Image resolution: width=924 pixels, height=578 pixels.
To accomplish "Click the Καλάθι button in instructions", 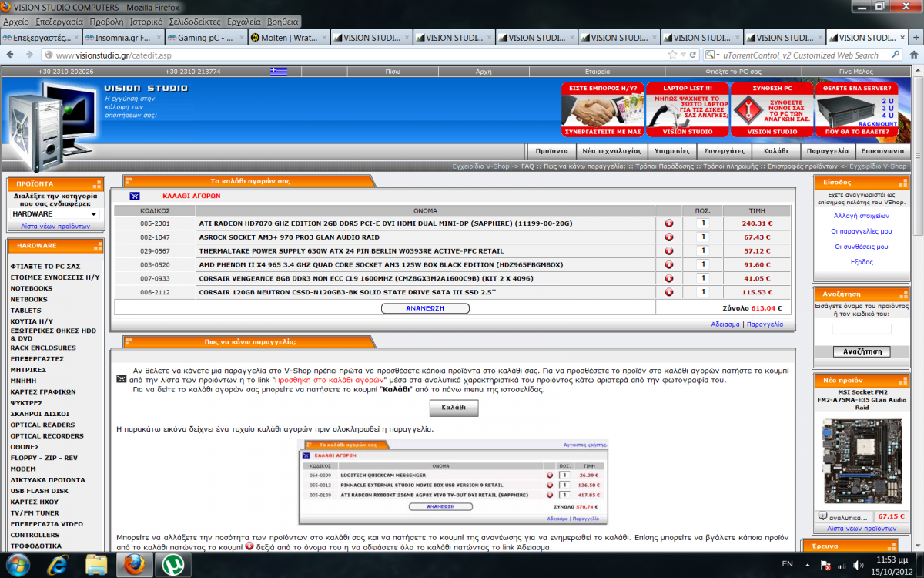I will 454,408.
